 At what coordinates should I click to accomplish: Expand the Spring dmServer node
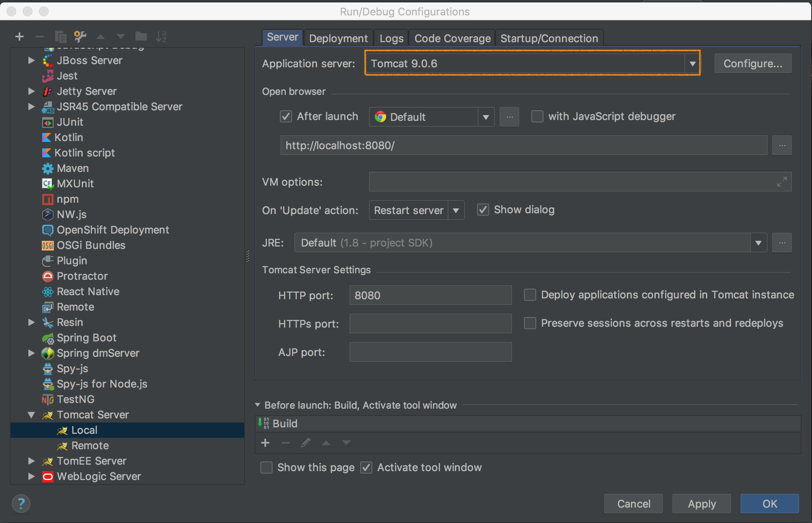coord(31,353)
